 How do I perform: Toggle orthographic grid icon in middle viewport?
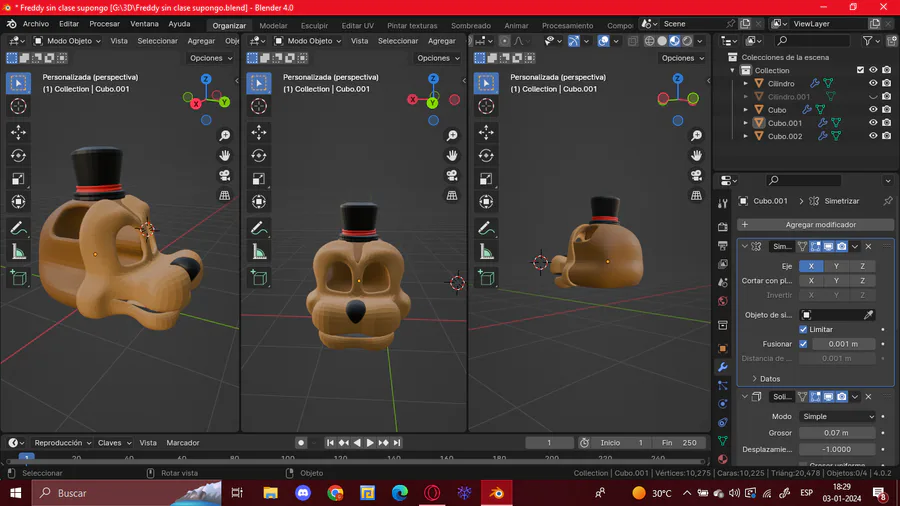pos(452,196)
